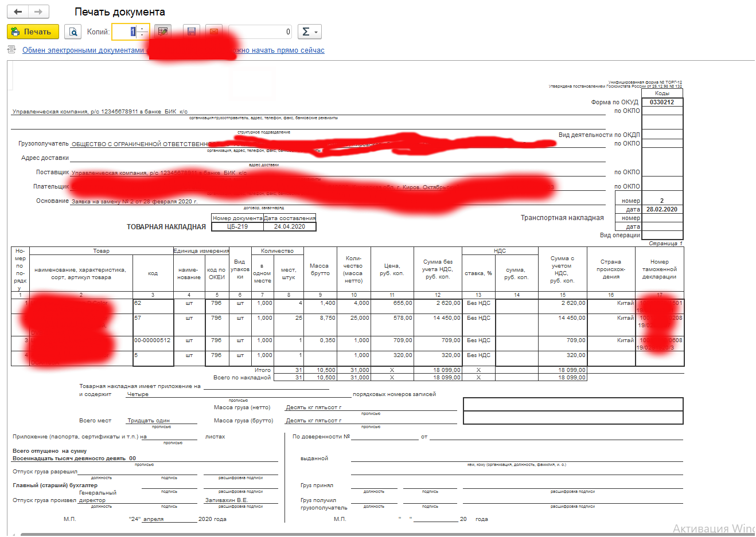Viewport: 756px width, 537px height.
Task: Click the Всего по накладной label
Action: 242,378
